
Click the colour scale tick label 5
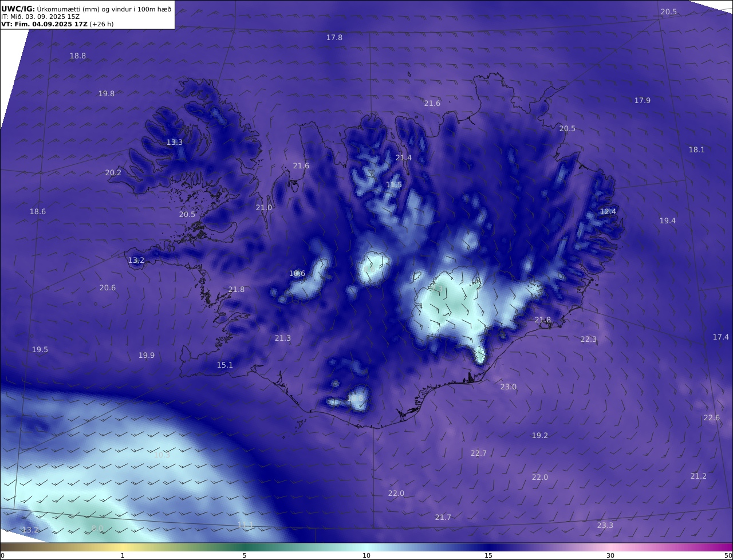(x=245, y=555)
